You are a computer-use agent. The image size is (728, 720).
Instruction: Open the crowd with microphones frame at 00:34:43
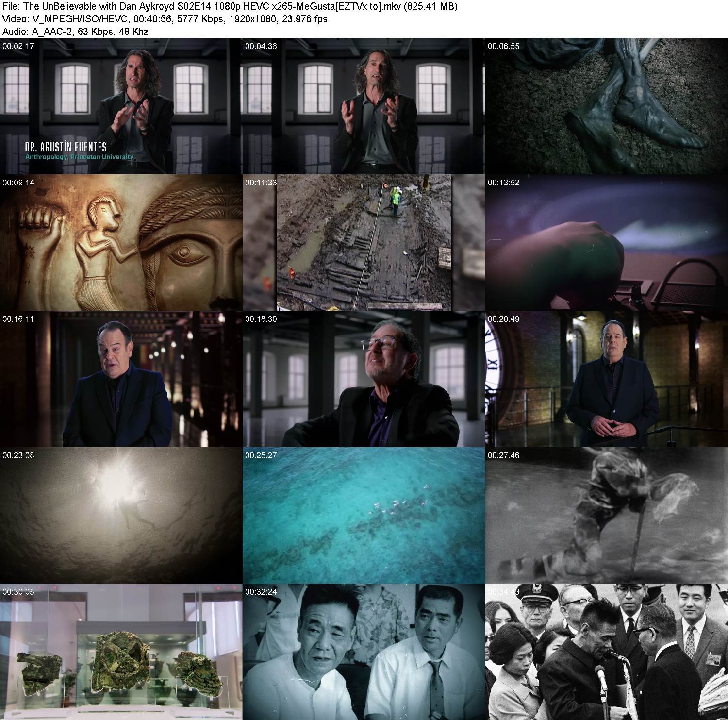[607, 652]
